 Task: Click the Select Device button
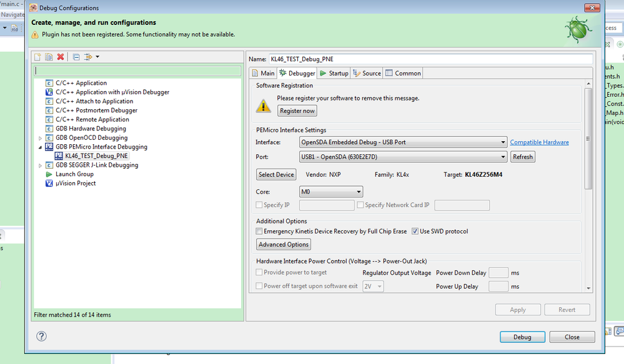pos(276,174)
